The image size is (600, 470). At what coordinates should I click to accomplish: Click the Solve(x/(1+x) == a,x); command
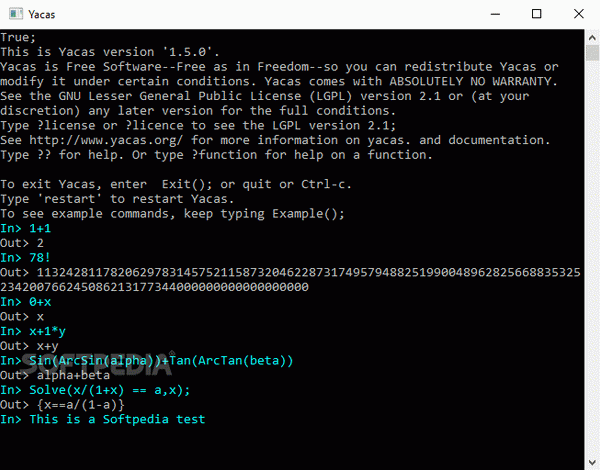[x=109, y=390]
